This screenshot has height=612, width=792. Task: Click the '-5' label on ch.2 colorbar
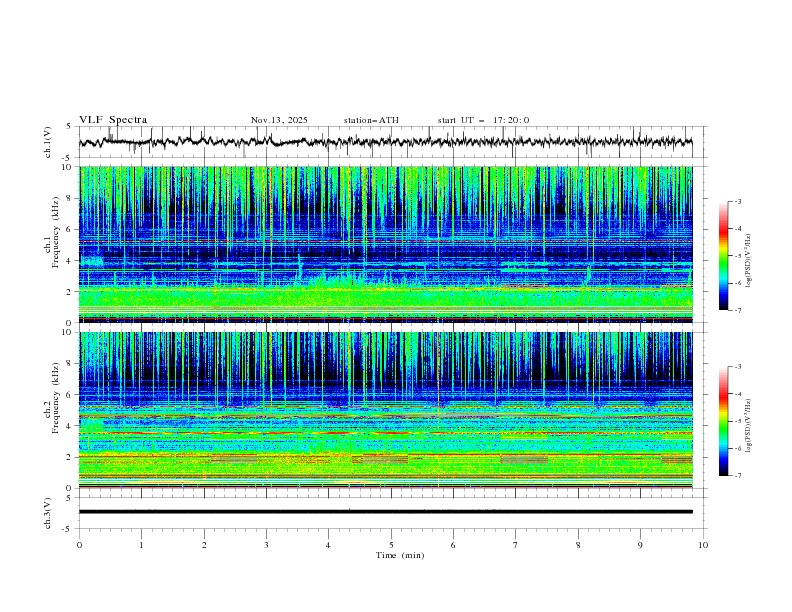[738, 421]
